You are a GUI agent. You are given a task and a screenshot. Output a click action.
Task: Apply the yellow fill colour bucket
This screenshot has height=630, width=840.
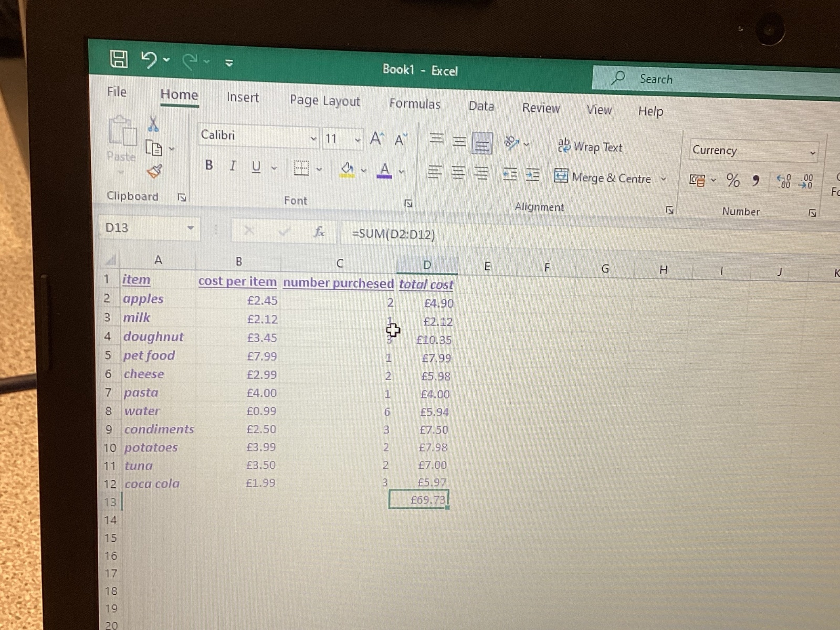347,170
